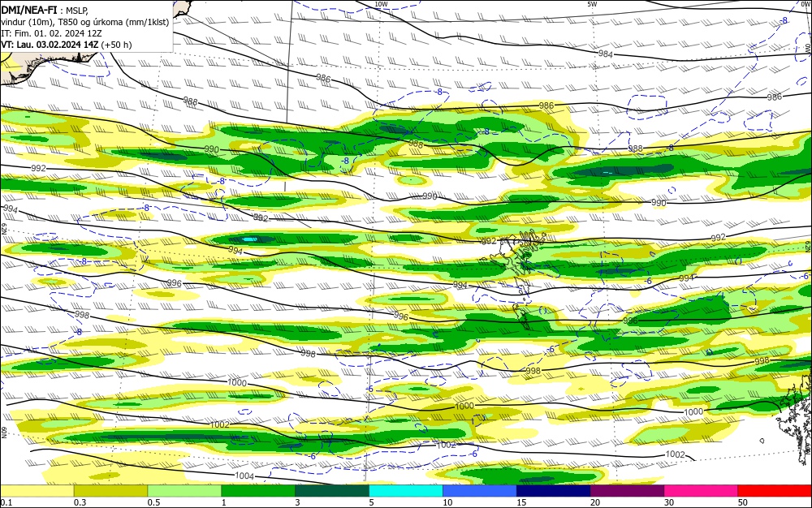The height and width of the screenshot is (508, 812).
Task: Click the legend value '0.3'
Action: coord(80,502)
